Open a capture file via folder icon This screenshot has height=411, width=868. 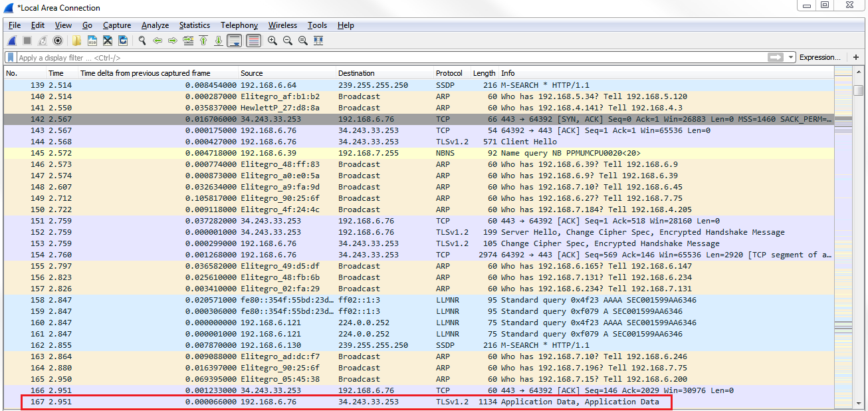(x=77, y=41)
